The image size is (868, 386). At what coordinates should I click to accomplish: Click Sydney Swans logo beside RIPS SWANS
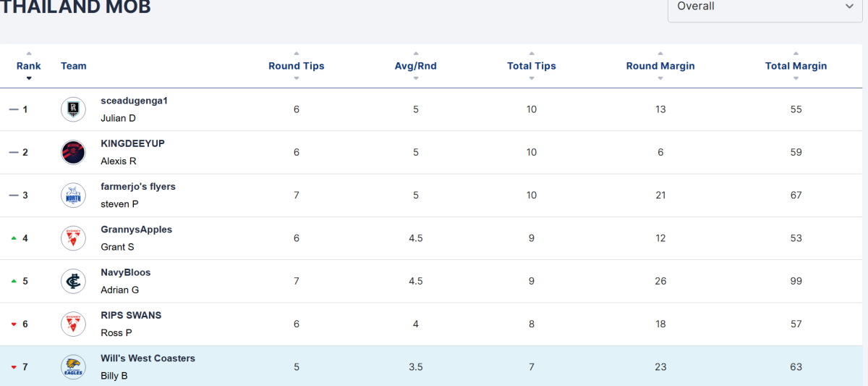(73, 324)
